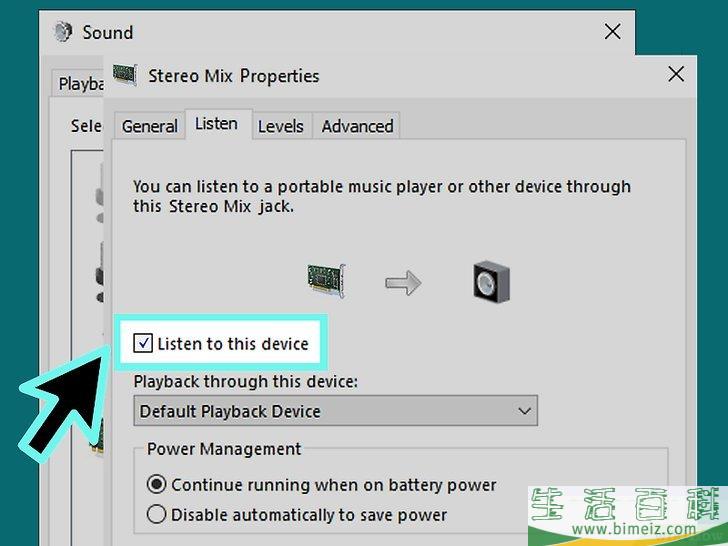Switch to the General tab
This screenshot has height=546, width=728.
tap(149, 126)
